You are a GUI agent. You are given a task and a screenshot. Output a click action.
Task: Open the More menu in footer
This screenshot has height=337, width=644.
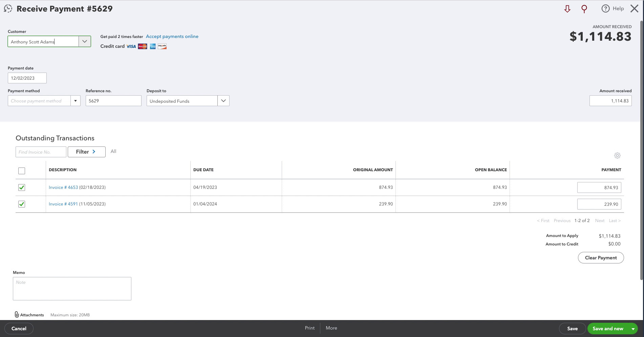tap(331, 328)
